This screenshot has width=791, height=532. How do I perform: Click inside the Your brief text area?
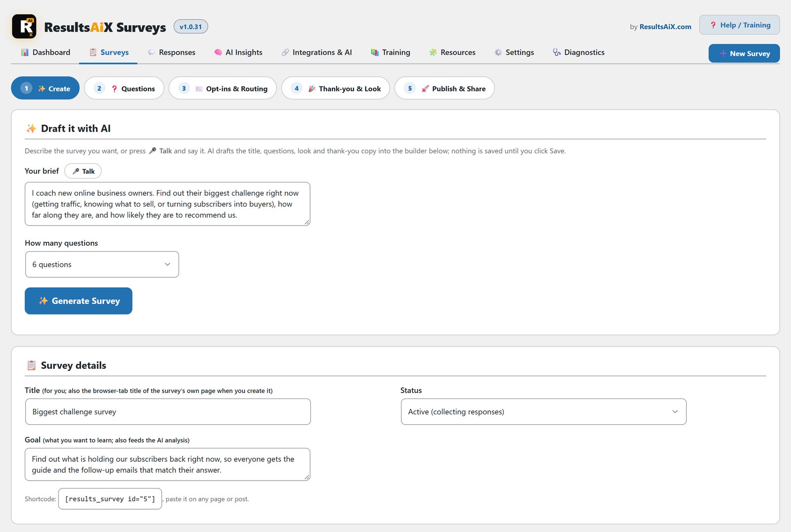click(x=168, y=204)
